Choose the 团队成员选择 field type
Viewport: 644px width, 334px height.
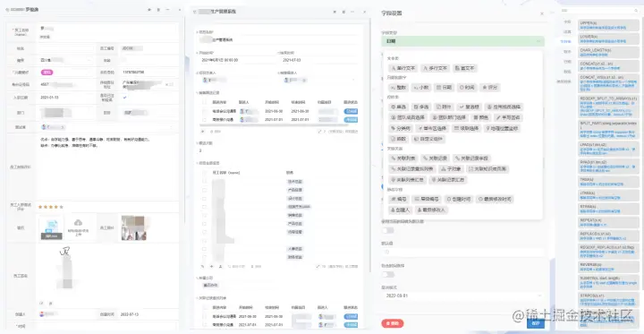click(408, 117)
